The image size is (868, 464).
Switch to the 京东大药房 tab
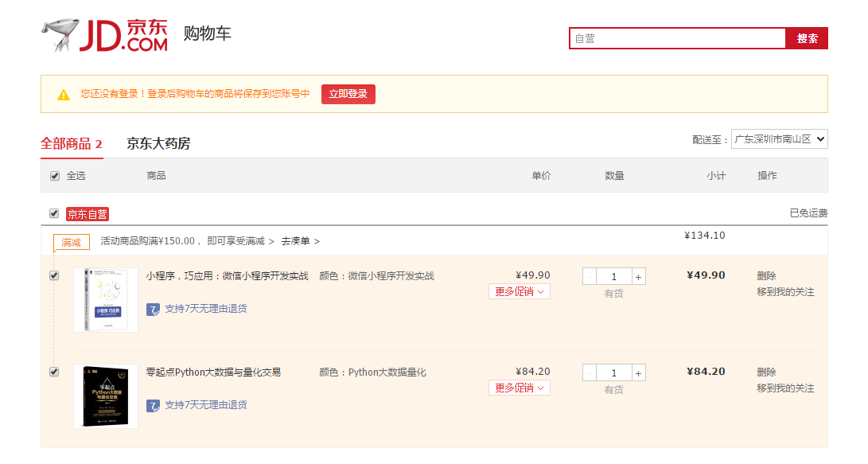[160, 143]
